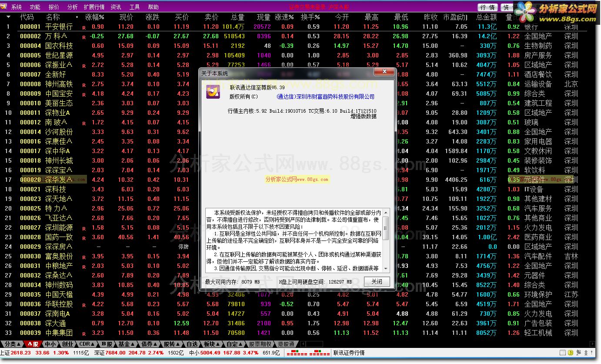Open the triangle menu at table's top-left corner

point(8,17)
